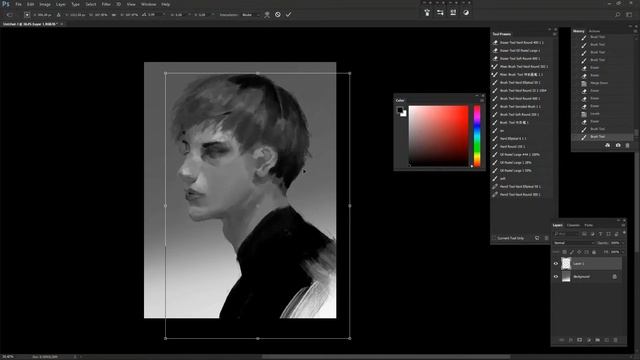Screen dimensions: 640x360
Task: Click the background color swatch
Action: coord(404,114)
